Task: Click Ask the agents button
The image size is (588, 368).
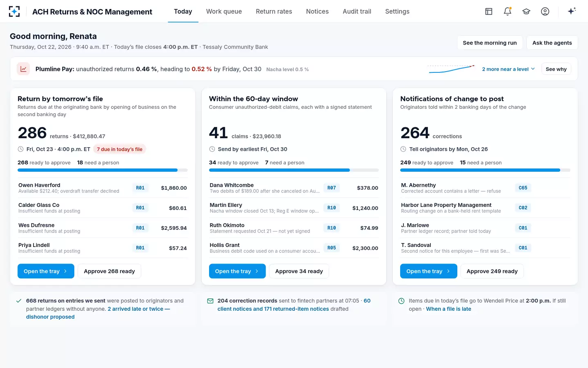Action: tap(552, 43)
